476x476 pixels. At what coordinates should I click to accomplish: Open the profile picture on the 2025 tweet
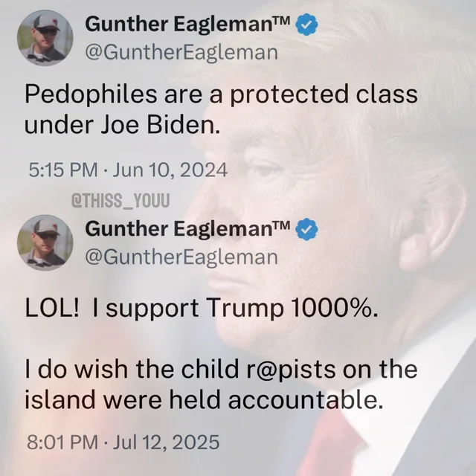[45, 242]
